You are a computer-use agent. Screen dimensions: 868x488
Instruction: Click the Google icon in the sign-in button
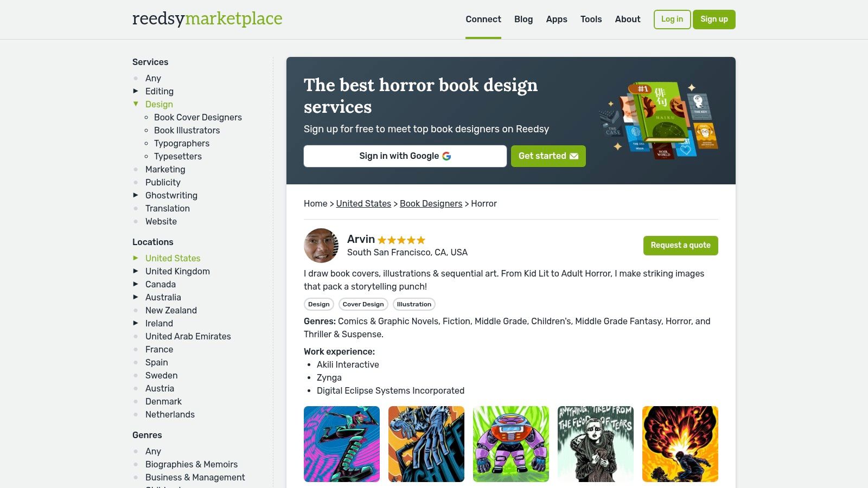coord(446,156)
